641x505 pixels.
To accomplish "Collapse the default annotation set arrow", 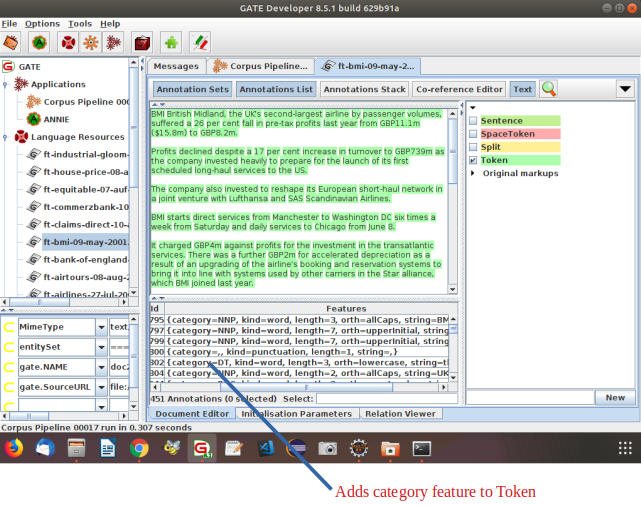I will (x=473, y=108).
